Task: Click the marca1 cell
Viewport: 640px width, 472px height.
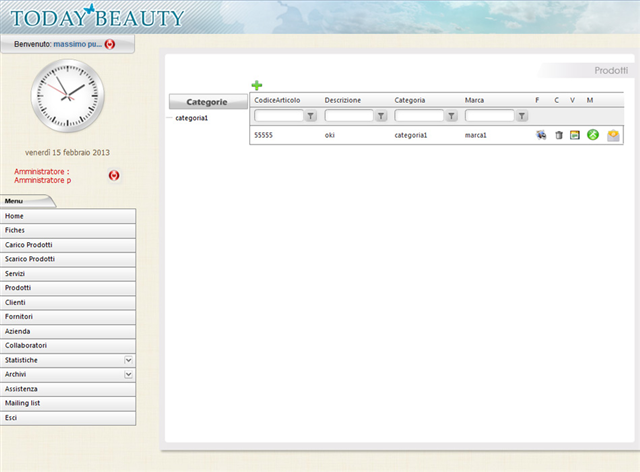Action: 476,135
